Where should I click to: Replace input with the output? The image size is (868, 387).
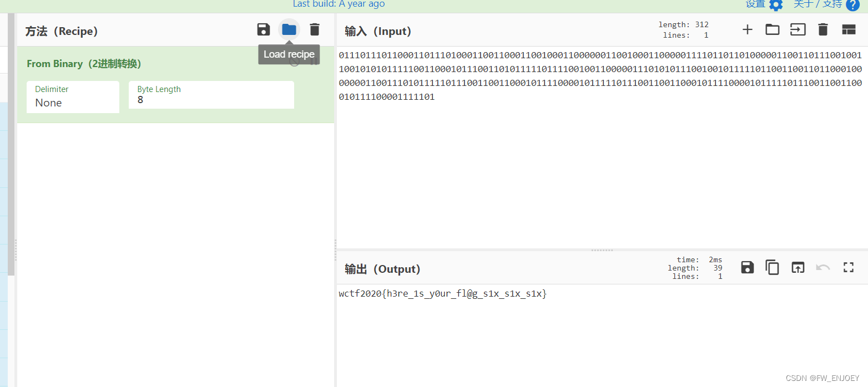798,267
